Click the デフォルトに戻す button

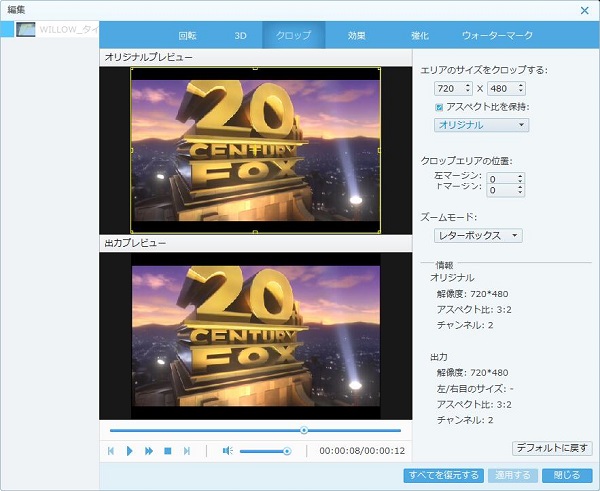(x=552, y=448)
